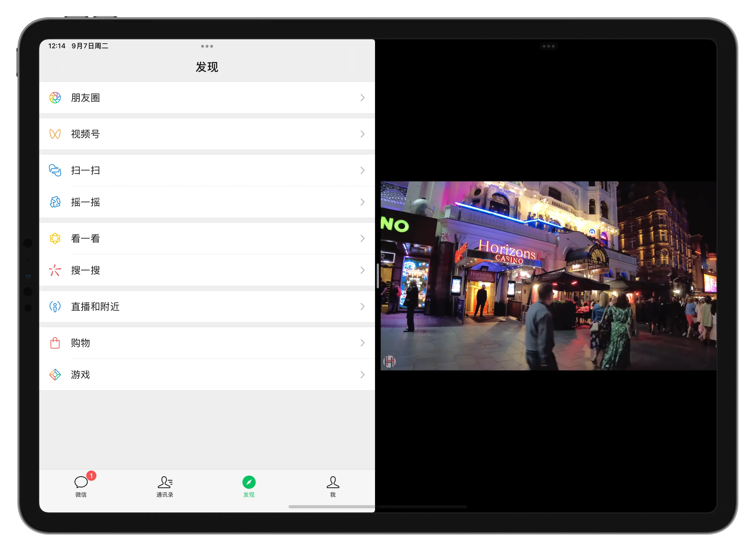Select the 摇一摇 text label
The width and height of the screenshot is (756, 552).
pyautogui.click(x=85, y=202)
